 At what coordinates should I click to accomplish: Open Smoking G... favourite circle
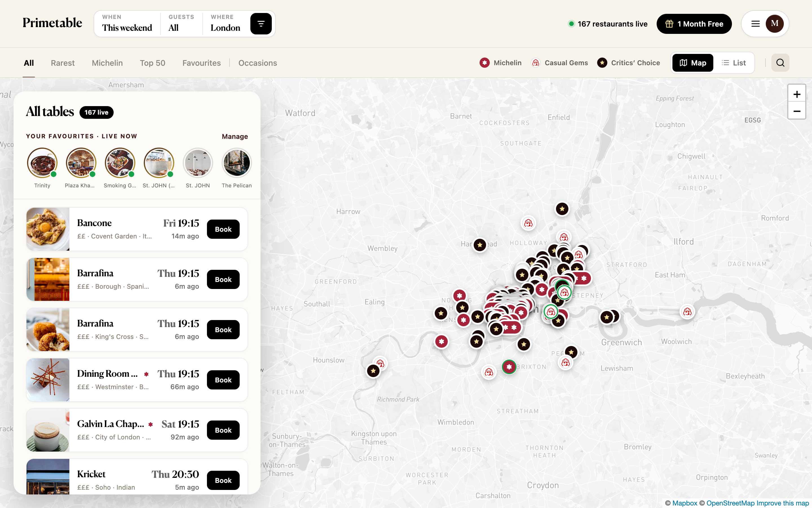(120, 163)
